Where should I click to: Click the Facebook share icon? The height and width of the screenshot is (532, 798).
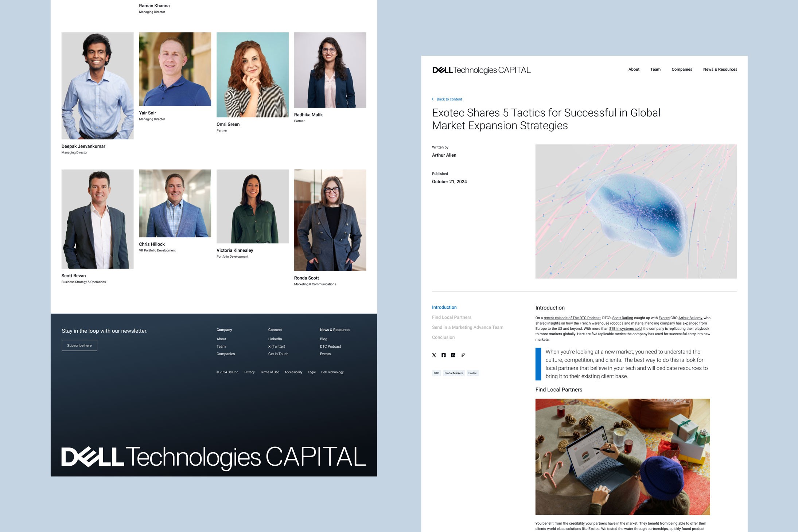pyautogui.click(x=444, y=355)
